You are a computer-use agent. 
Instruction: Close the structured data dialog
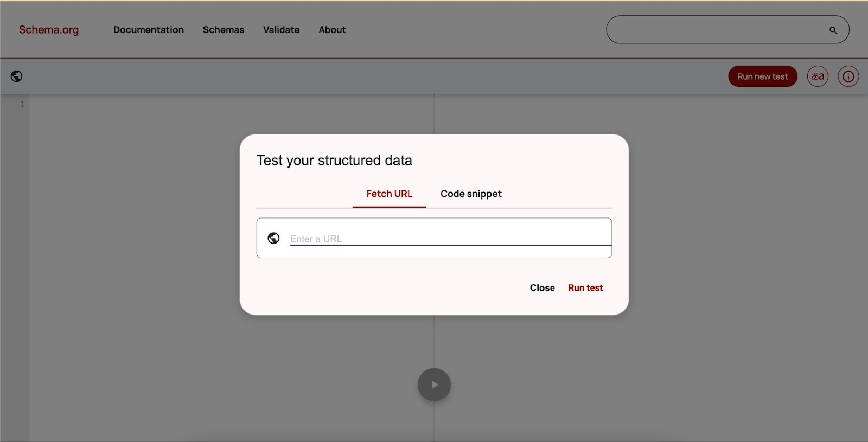tap(542, 288)
